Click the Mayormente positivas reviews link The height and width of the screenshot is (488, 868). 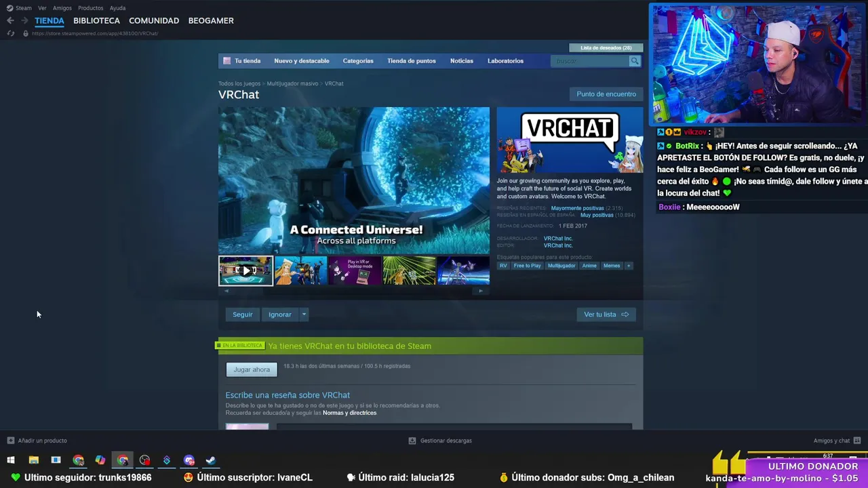pos(577,208)
